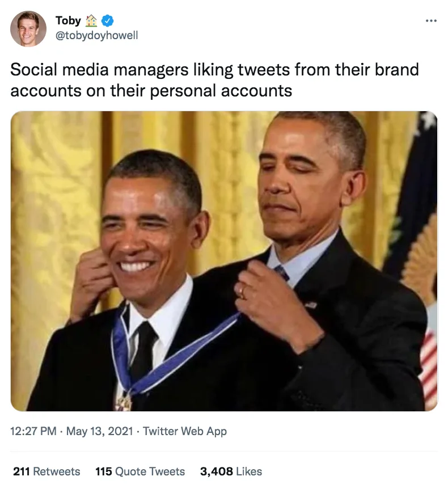Click the blue verified badge next to Toby
Viewport: 448px width, 489px height.
coord(106,20)
